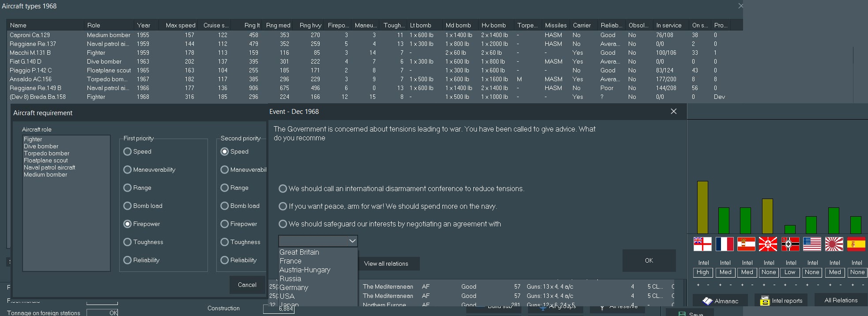
Task: Increase intel on Austria-Hungary with plus
Action: click(742, 285)
